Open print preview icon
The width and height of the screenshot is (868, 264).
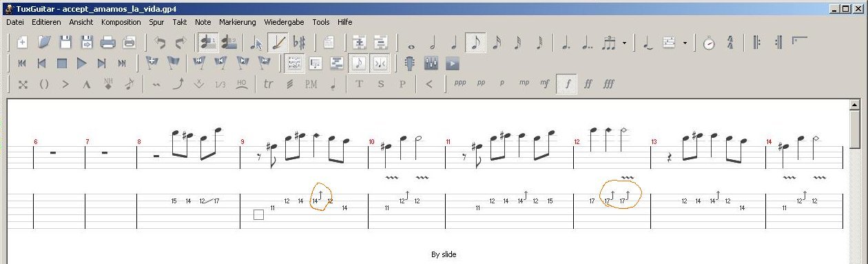tap(129, 43)
